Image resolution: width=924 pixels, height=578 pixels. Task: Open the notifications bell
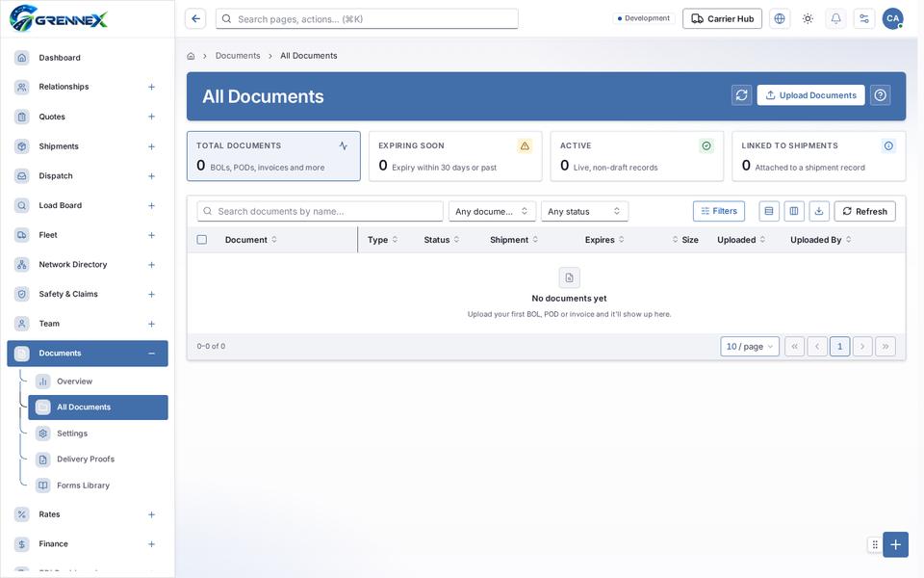click(x=835, y=19)
